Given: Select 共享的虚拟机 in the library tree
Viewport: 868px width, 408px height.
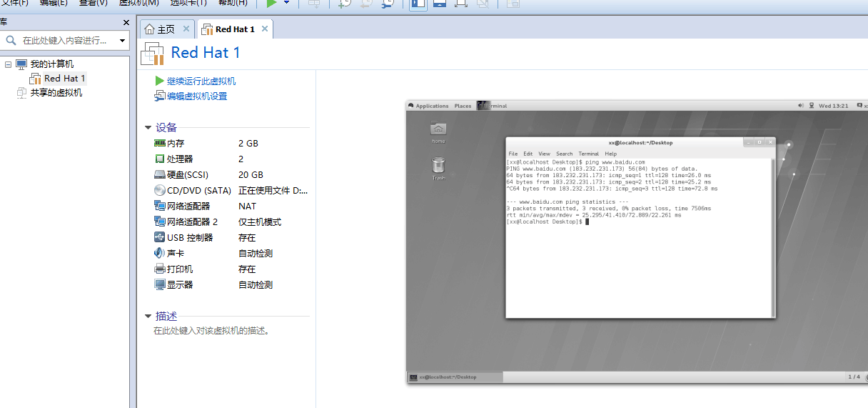Looking at the screenshot, I should pos(56,93).
